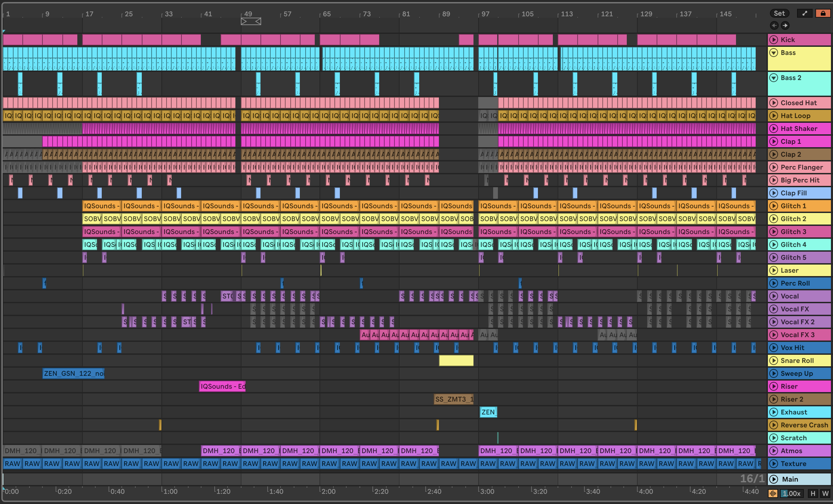
Task: Unfold the Vox Hit track
Action: coord(774,348)
